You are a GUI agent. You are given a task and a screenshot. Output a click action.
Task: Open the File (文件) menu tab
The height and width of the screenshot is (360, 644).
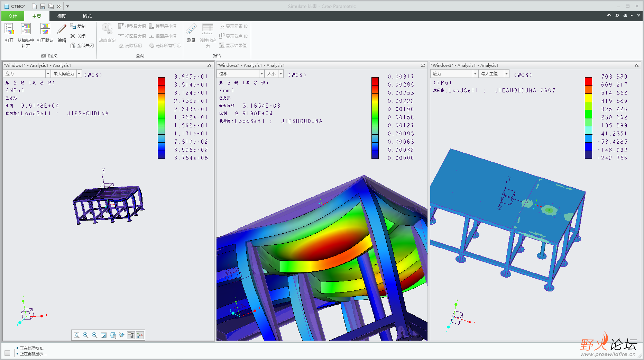(13, 16)
